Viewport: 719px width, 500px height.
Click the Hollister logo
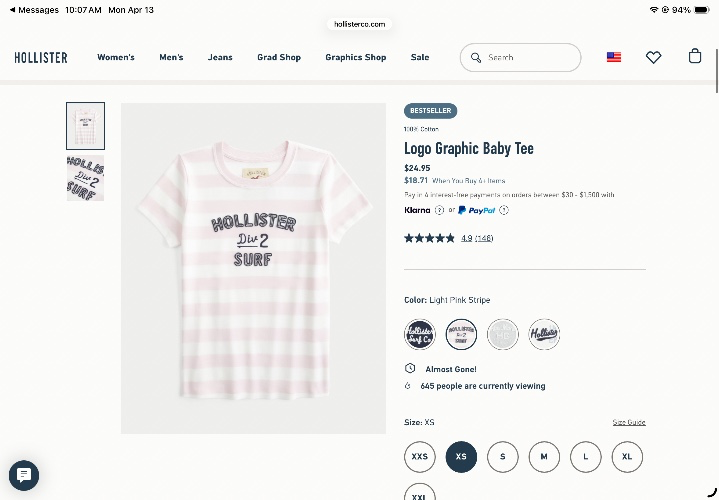[x=41, y=57]
